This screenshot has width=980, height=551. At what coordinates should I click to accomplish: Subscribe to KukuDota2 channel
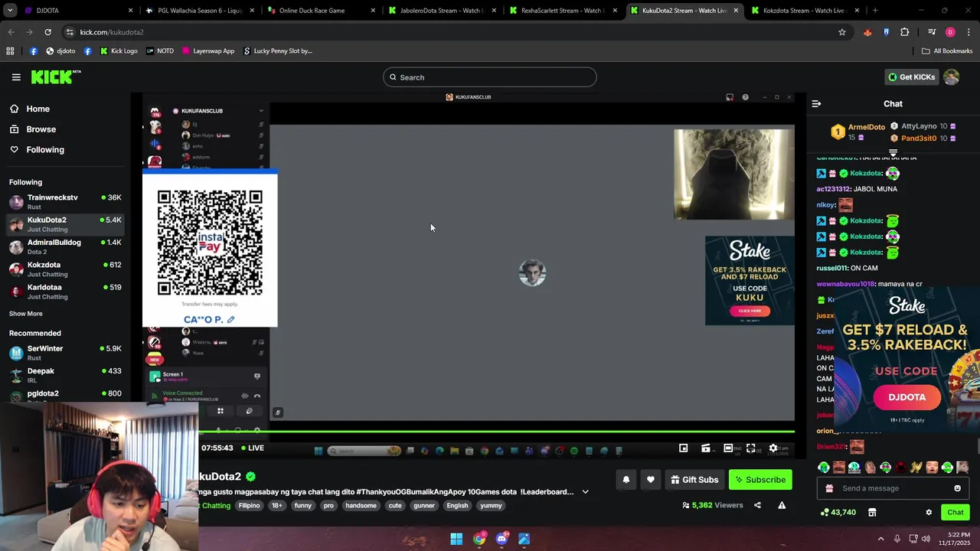point(761,480)
